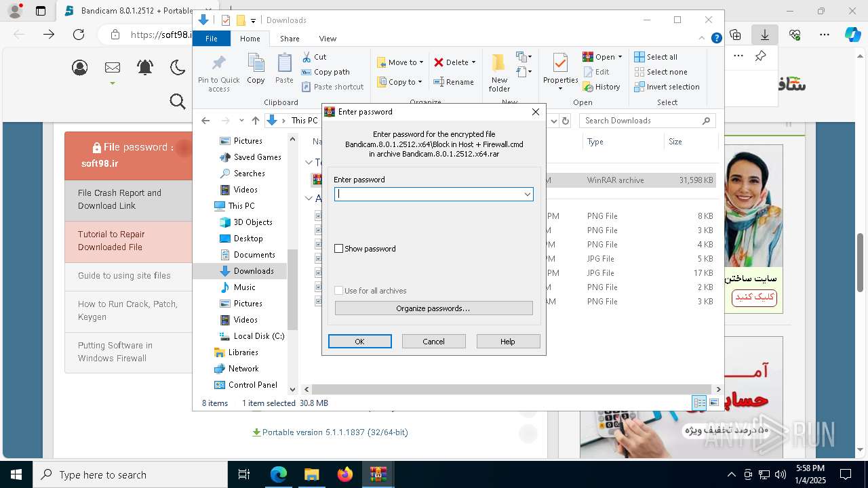Click OK in the password dialog
This screenshot has height=488, width=868.
click(360, 342)
